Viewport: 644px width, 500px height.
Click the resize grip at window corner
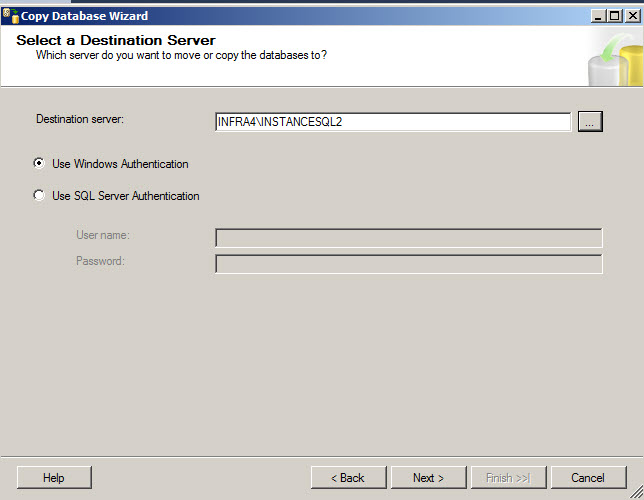637,493
